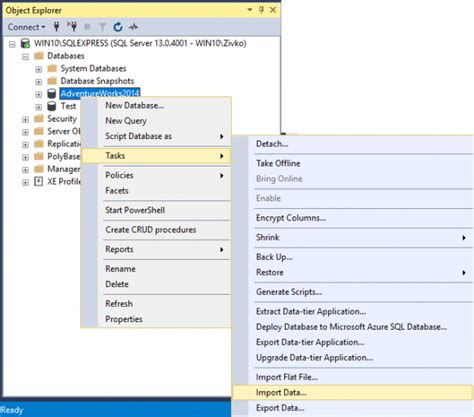Choose Export Data... menu item
474x417 pixels.
pos(353,408)
